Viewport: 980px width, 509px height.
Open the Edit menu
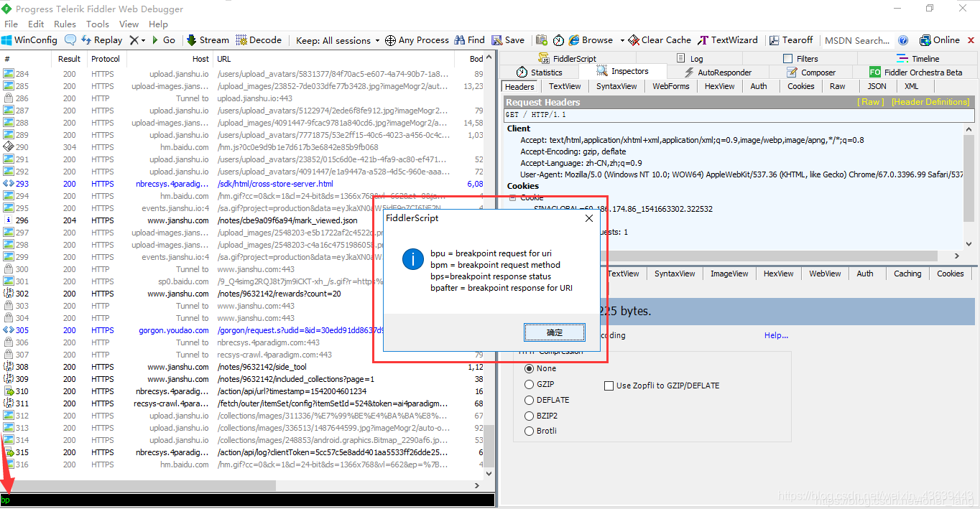tap(37, 24)
